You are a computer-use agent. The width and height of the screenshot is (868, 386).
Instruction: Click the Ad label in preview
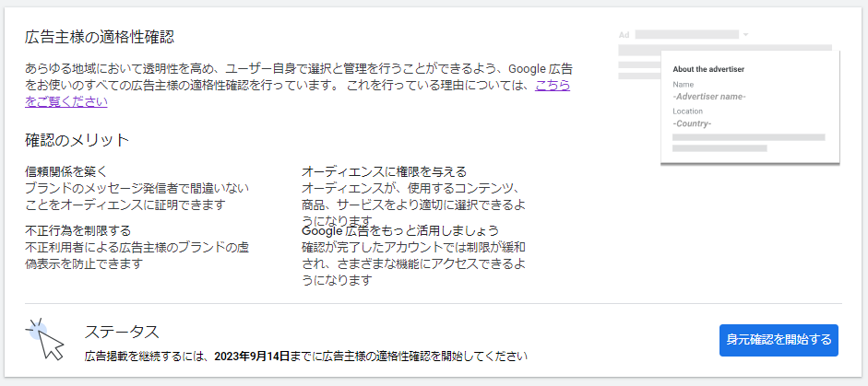coord(624,35)
